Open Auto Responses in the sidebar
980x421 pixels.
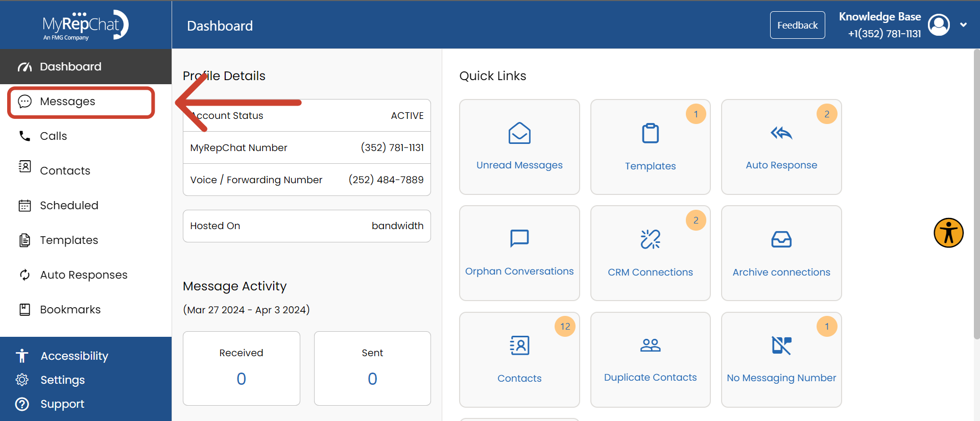tap(83, 275)
